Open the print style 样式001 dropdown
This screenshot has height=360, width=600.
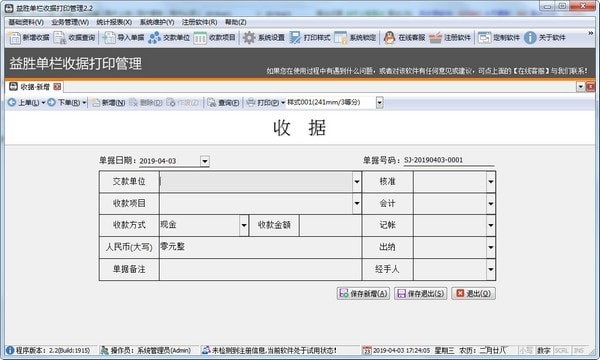click(379, 103)
